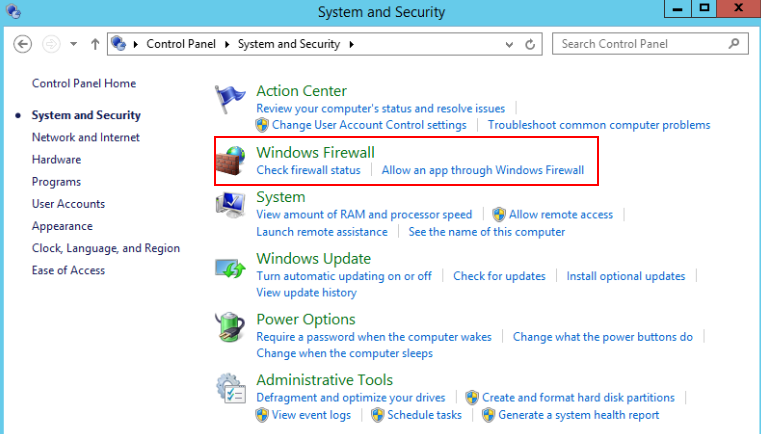Refresh the Control Panel view

(x=530, y=44)
